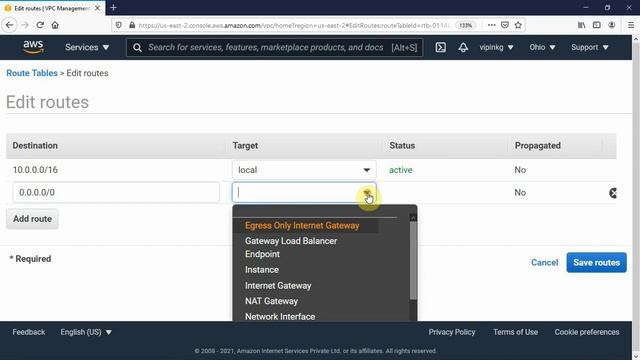Open a new browser tab

(113, 7)
